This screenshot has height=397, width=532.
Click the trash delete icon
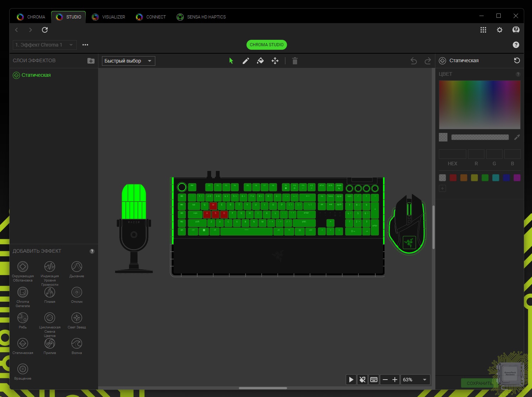point(295,61)
